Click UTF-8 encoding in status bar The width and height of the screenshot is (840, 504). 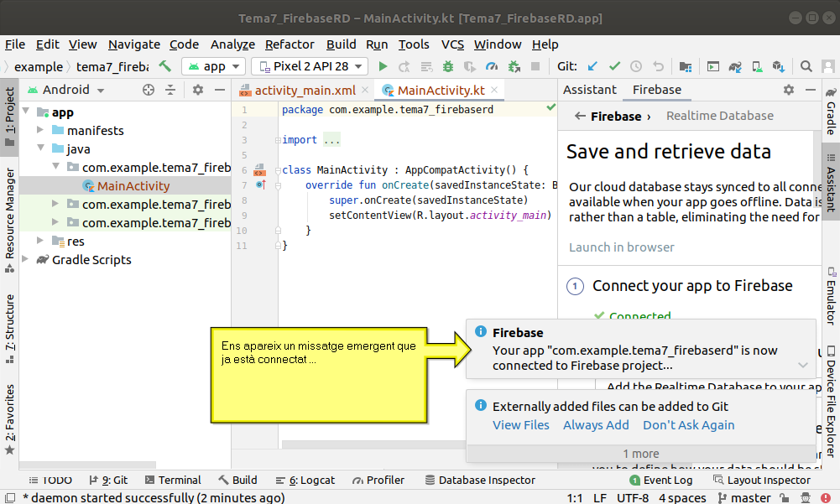[633, 498]
